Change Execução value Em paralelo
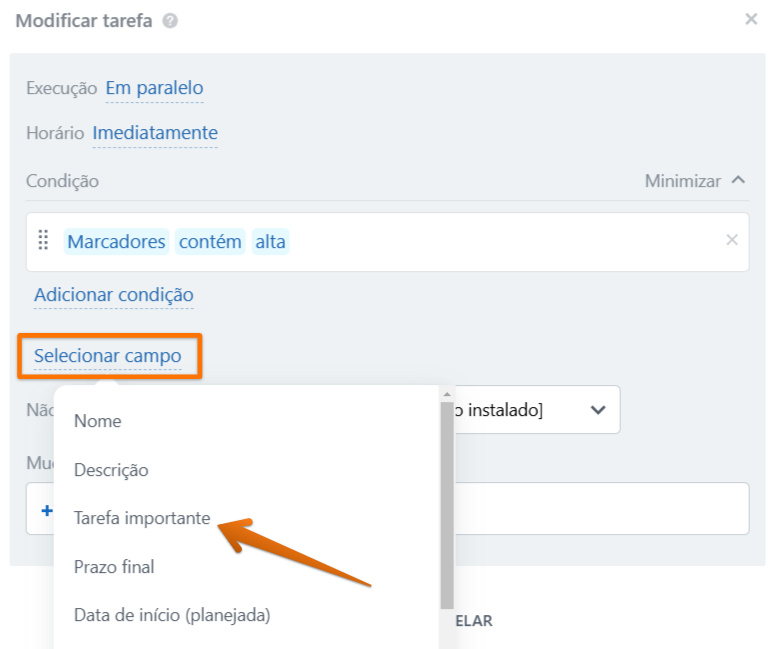Image resolution: width=773 pixels, height=649 pixels. pyautogui.click(x=154, y=88)
